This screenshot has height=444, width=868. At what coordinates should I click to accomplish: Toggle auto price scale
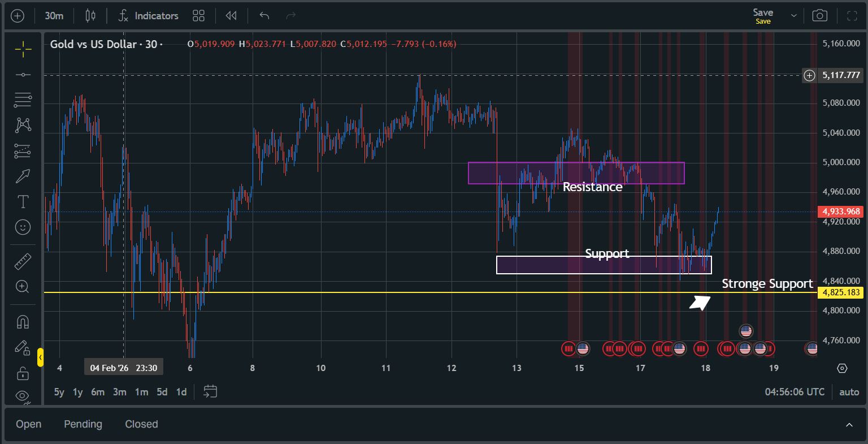pos(849,392)
